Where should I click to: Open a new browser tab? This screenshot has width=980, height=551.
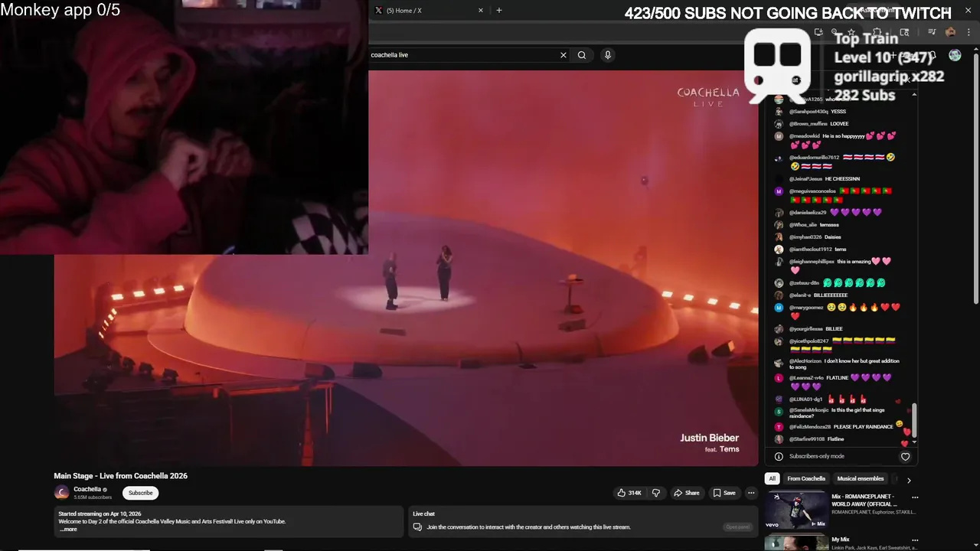499,11
